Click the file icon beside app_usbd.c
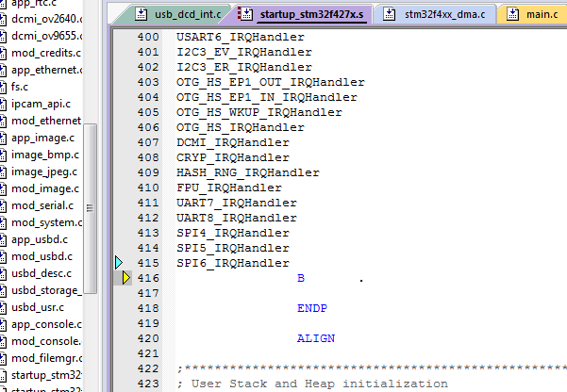The width and height of the screenshot is (567, 392). point(3,239)
